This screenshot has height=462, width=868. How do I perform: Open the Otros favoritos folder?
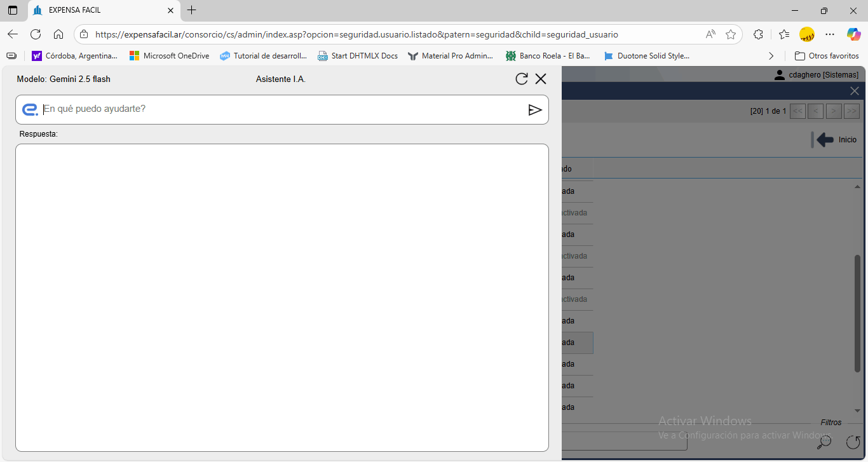(827, 56)
